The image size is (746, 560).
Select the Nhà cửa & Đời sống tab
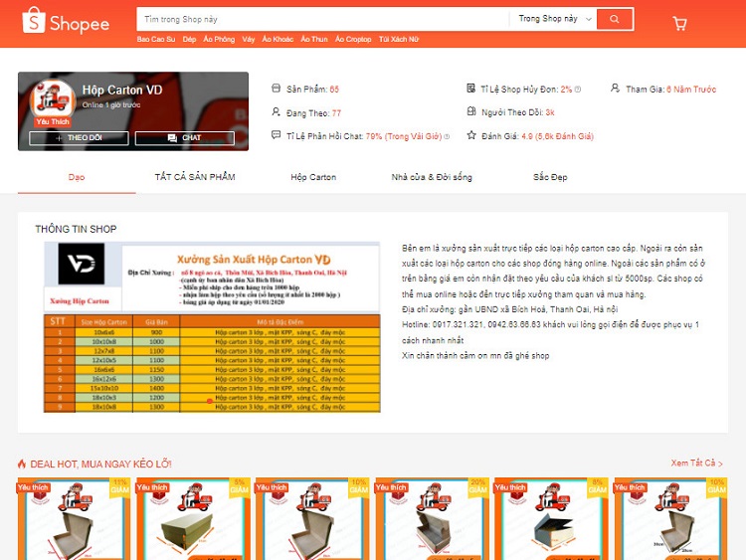click(x=432, y=177)
